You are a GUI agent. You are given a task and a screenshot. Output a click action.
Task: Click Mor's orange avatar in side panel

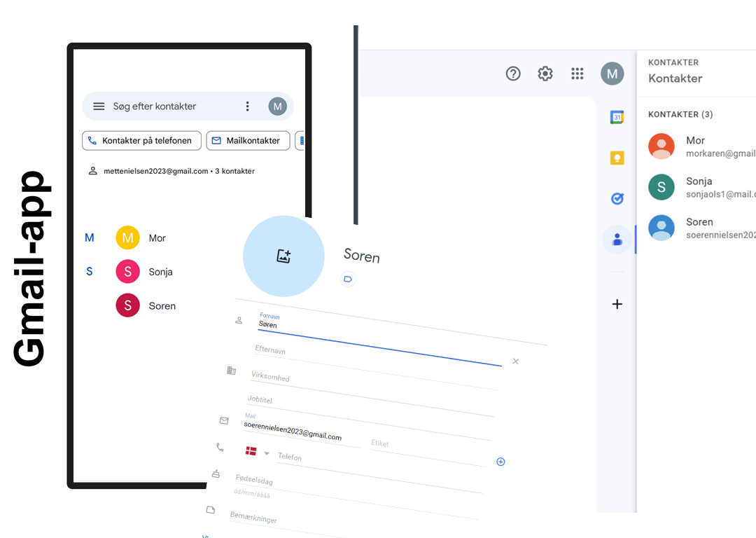pos(661,146)
